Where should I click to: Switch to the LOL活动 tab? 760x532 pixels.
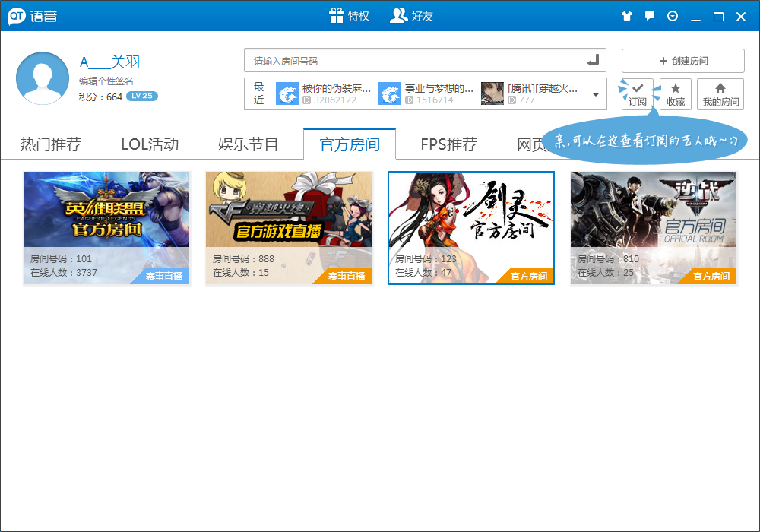point(150,144)
